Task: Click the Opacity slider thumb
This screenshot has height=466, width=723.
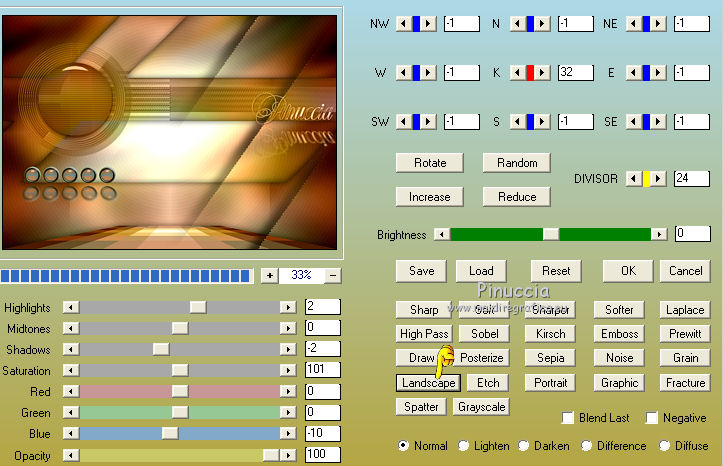Action: (x=271, y=455)
